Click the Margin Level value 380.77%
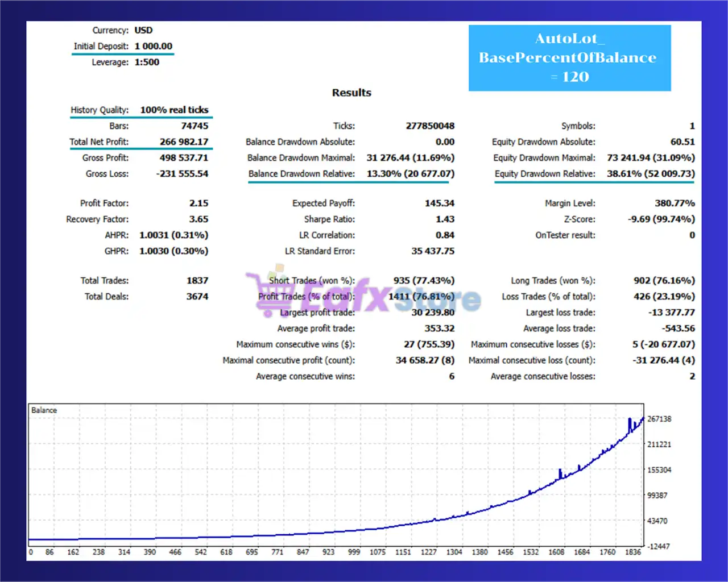The image size is (728, 582). click(x=675, y=203)
